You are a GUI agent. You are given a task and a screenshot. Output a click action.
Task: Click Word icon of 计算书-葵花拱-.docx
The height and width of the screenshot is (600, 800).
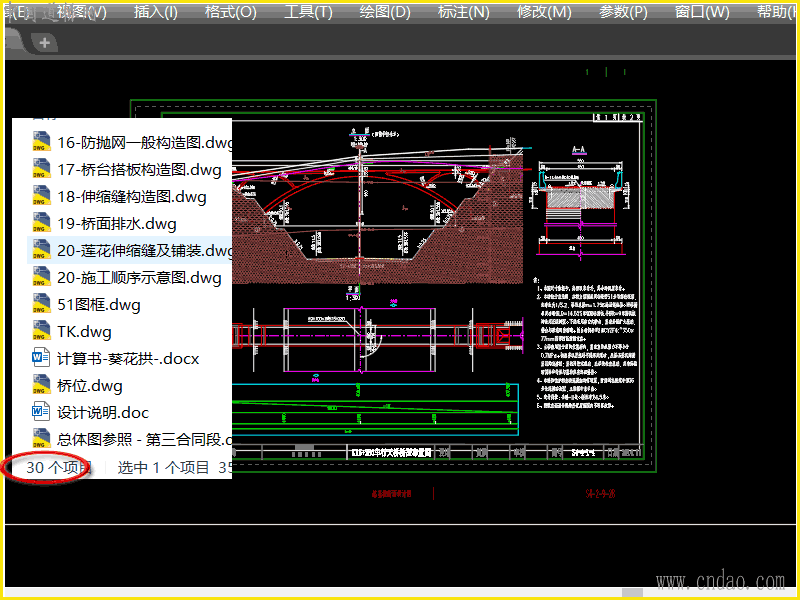[x=41, y=358]
